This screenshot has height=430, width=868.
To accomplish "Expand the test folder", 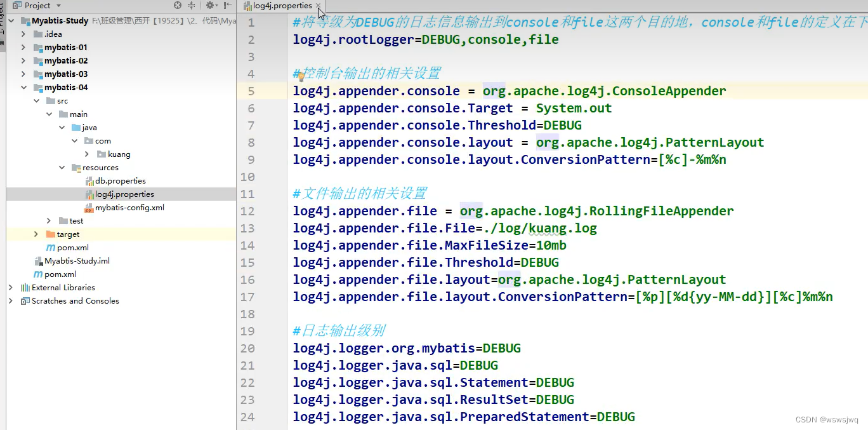I will pyautogui.click(x=49, y=220).
